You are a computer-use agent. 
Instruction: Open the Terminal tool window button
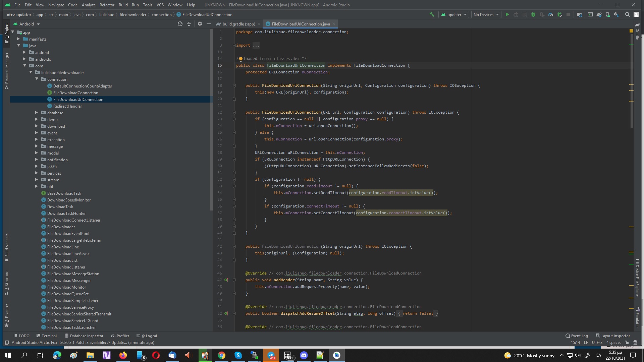click(46, 336)
